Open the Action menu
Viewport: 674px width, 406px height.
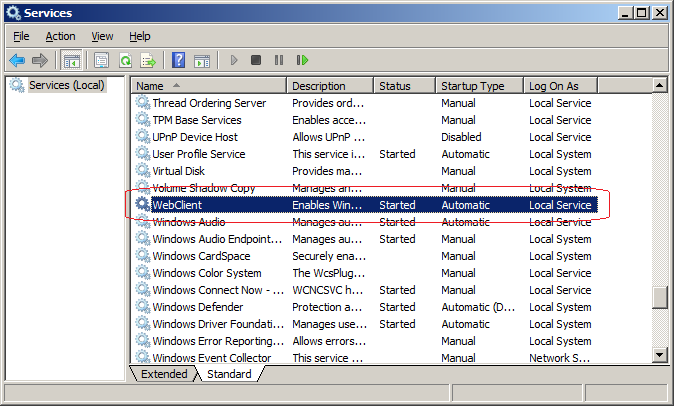60,36
